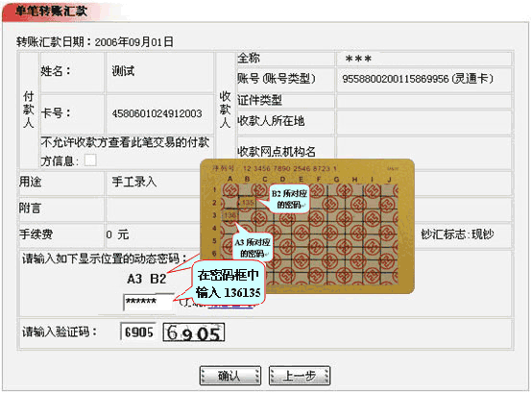This screenshot has height=394, width=532.
Task: Click the 手工录入 purpose value
Action: point(134,182)
